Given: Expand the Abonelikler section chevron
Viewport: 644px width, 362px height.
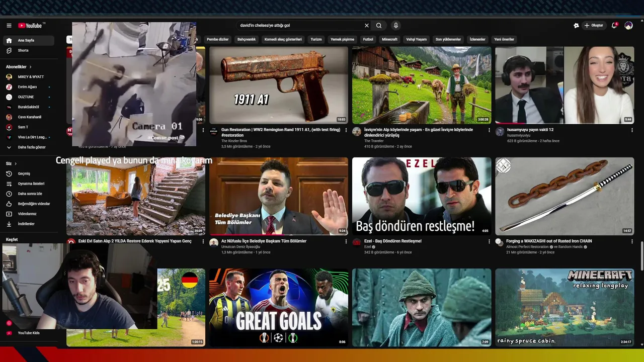Looking at the screenshot, I should click(x=30, y=67).
